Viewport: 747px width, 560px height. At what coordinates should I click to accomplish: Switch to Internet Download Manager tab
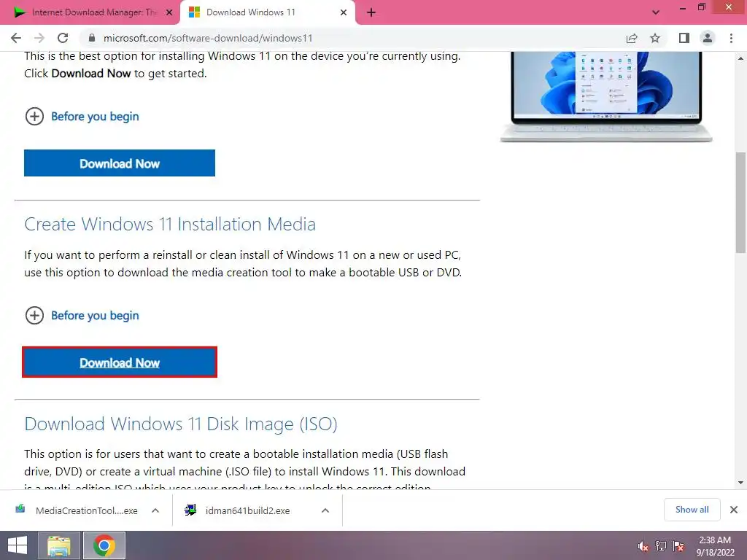93,12
